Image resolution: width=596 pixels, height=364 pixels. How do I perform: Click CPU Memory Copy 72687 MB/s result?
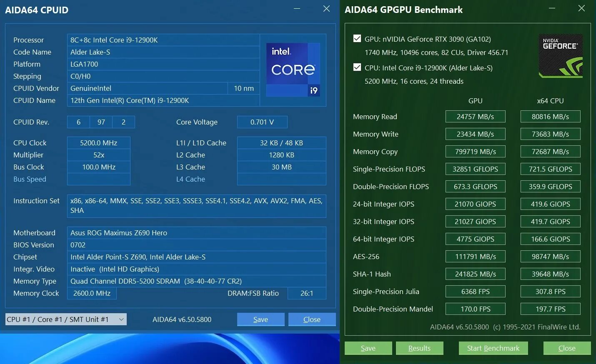click(x=551, y=152)
